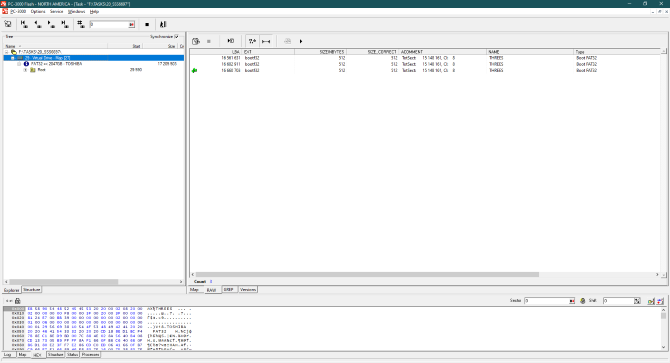The height and width of the screenshot is (363, 670).
Task: Click the grayed printer-like icon in results toolbar
Action: coord(288,41)
